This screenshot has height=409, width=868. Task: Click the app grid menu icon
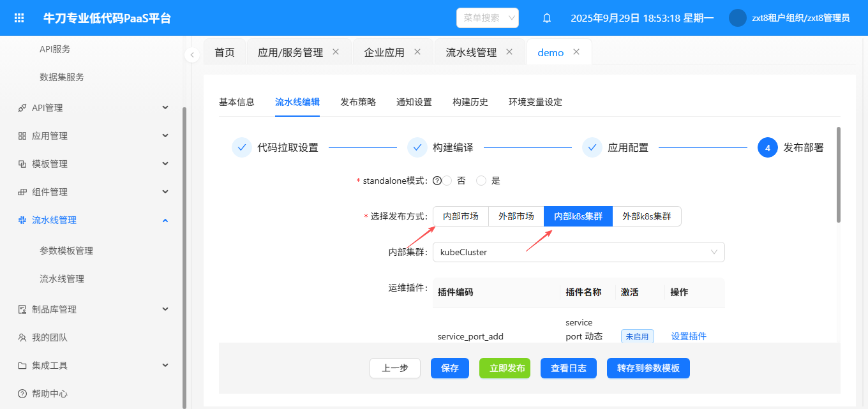click(x=19, y=18)
